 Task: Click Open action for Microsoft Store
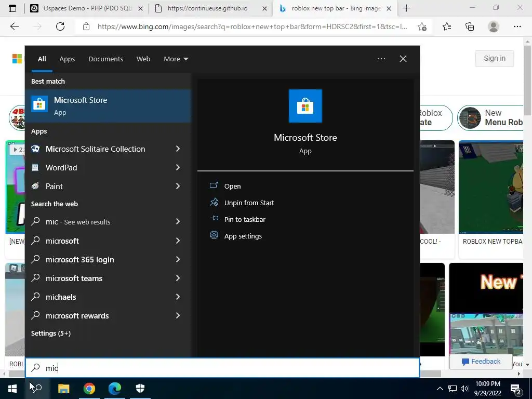(x=232, y=187)
